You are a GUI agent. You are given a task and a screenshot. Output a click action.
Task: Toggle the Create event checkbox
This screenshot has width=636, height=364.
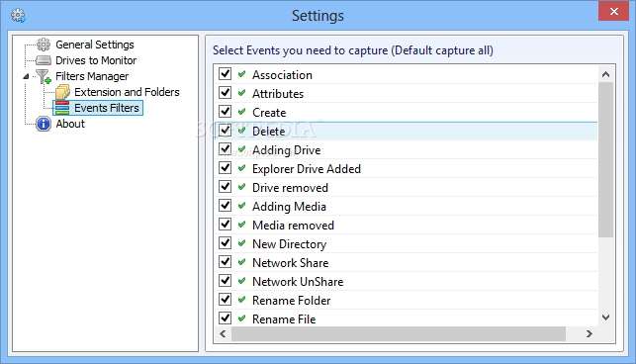[x=226, y=112]
